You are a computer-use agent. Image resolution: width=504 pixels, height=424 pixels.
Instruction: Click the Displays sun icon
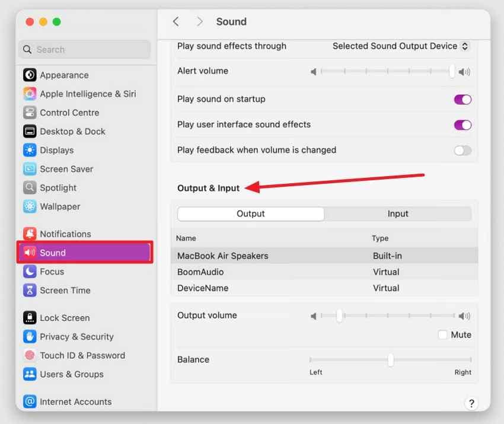30,150
